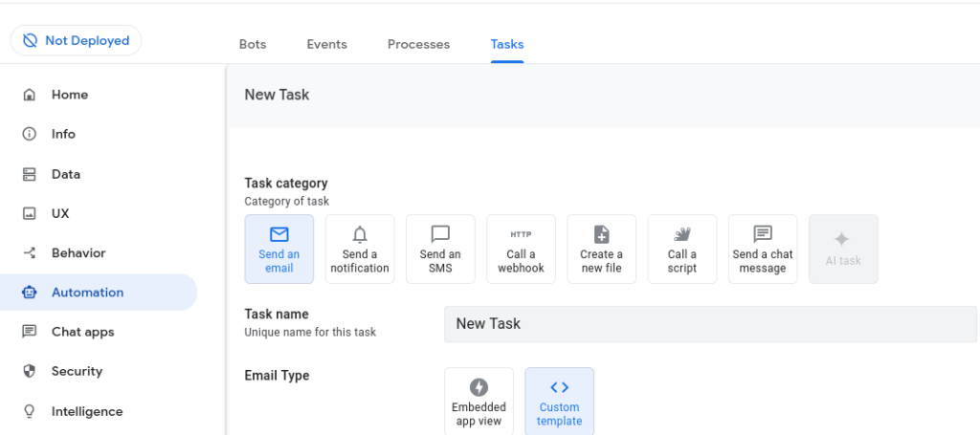Choose the Send an SMS category

point(440,249)
